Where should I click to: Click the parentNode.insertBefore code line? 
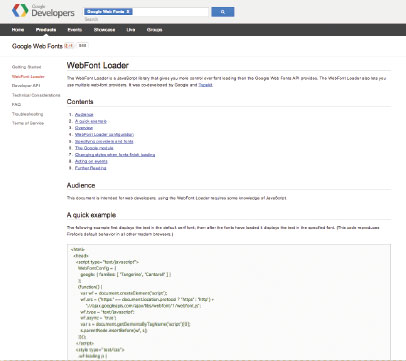[114, 330]
